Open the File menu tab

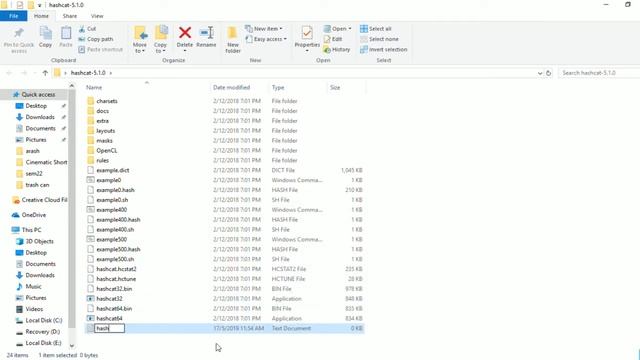point(13,16)
